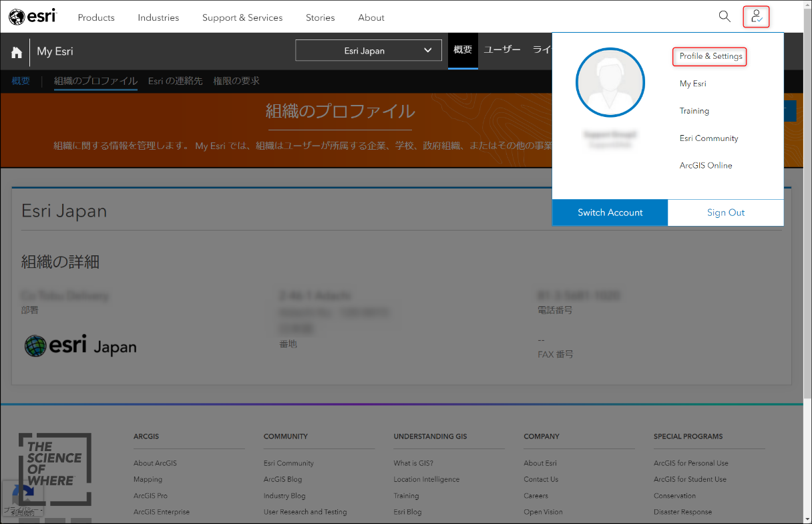Open Industry Blog footer link
Viewport: 812px width, 524px height.
point(284,496)
